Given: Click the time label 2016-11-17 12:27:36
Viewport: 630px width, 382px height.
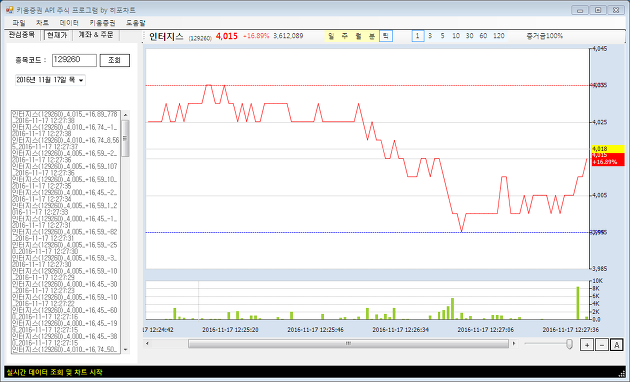Looking at the screenshot, I should pos(571,330).
